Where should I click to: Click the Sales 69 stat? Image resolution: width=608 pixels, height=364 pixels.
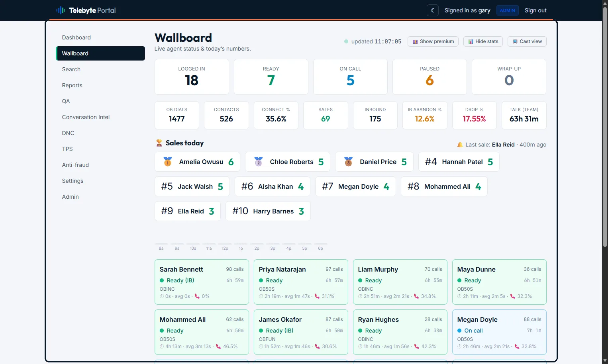tap(326, 115)
